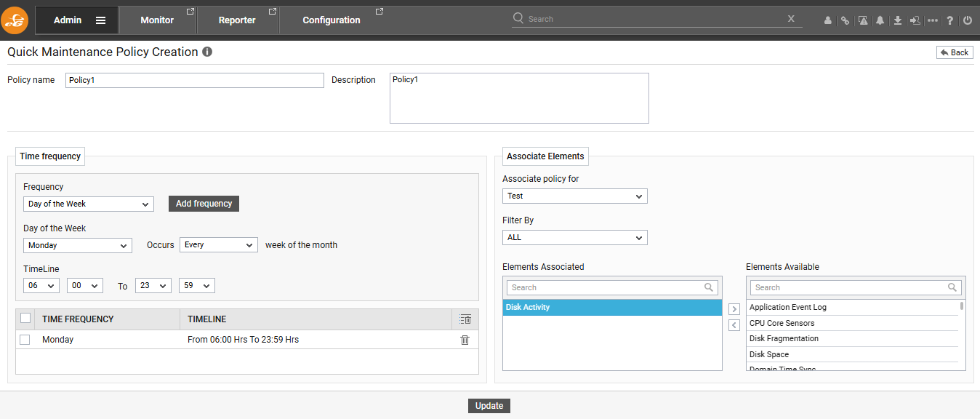Click the Update button

click(x=489, y=406)
